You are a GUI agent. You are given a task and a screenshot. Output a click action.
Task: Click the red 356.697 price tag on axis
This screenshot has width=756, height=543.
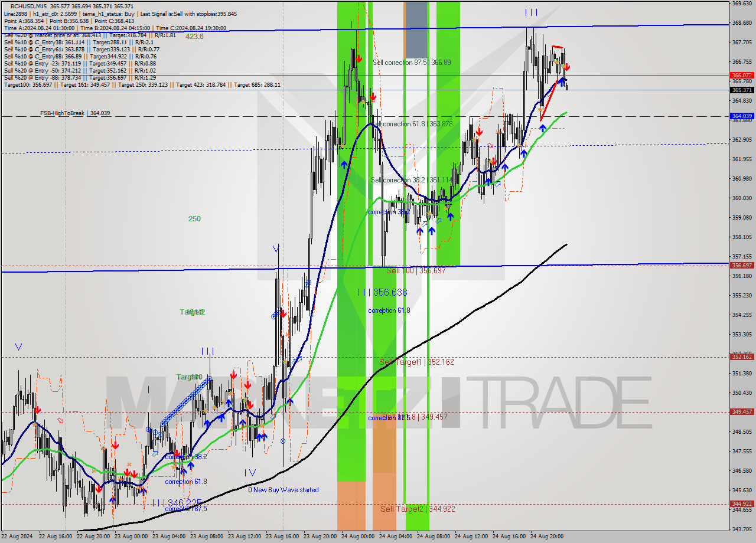[x=742, y=266]
